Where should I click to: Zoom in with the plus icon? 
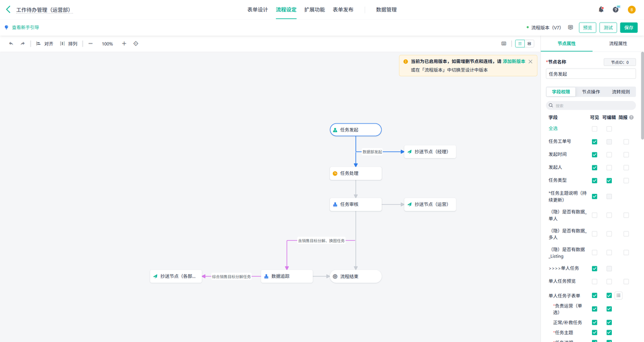tap(124, 43)
